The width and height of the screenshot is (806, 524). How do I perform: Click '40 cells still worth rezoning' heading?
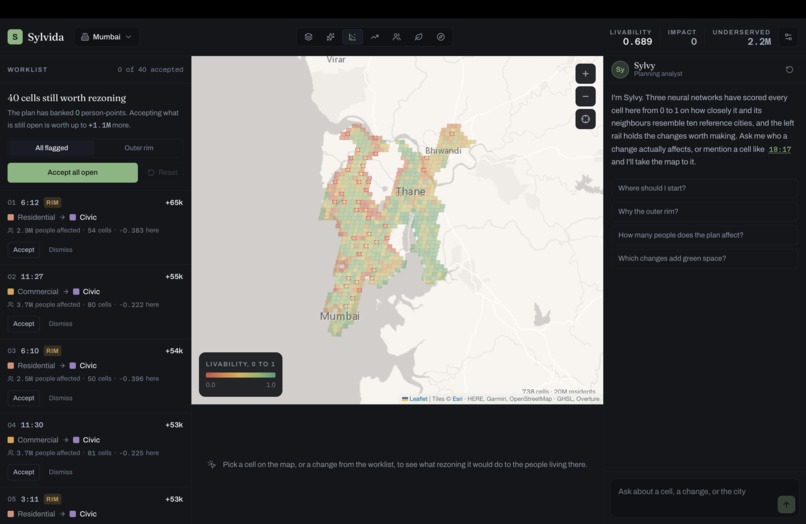point(67,98)
